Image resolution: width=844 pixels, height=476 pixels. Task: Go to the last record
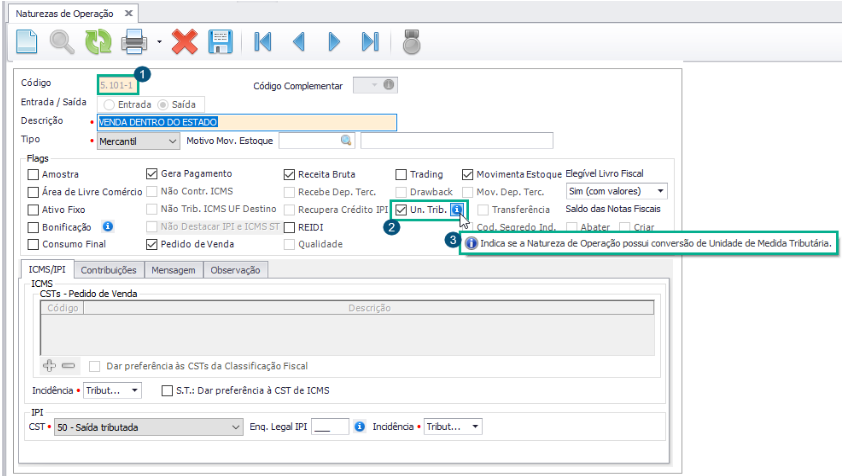click(370, 42)
